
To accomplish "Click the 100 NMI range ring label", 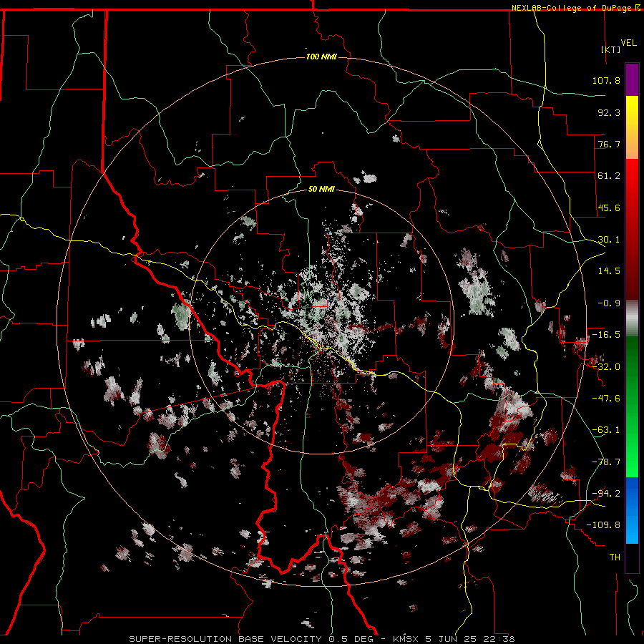I will pos(321,57).
